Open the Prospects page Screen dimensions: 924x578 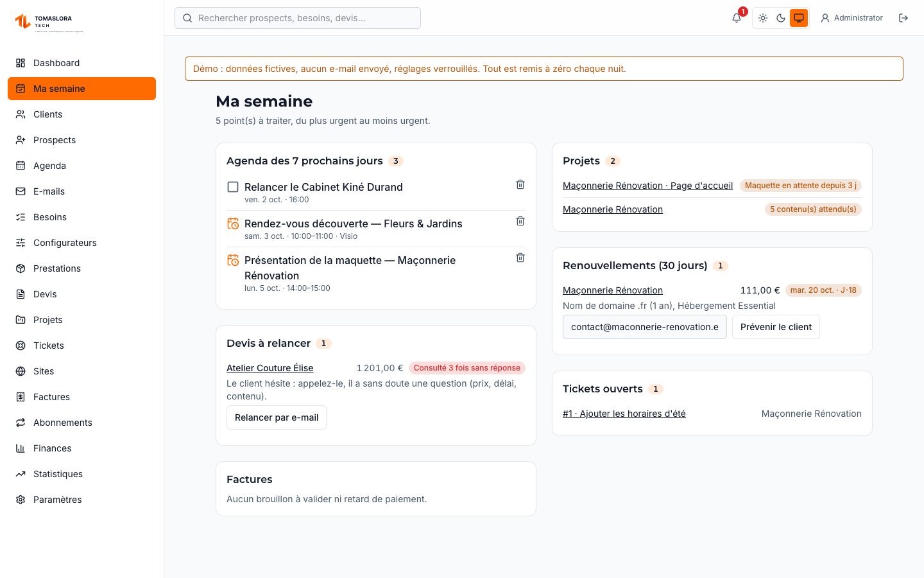(x=81, y=140)
